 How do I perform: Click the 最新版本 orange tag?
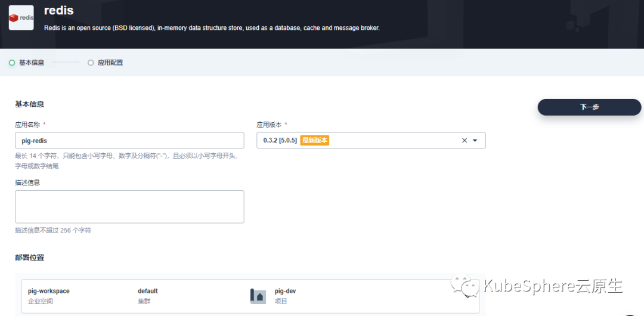click(315, 141)
